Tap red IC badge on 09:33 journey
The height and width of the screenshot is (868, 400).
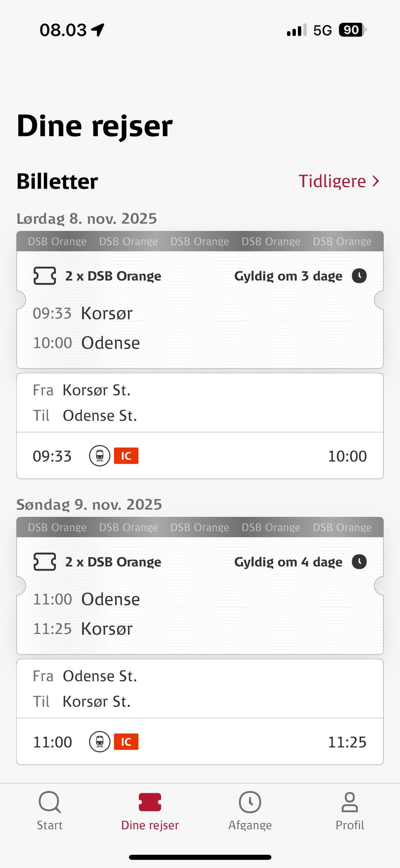(126, 456)
